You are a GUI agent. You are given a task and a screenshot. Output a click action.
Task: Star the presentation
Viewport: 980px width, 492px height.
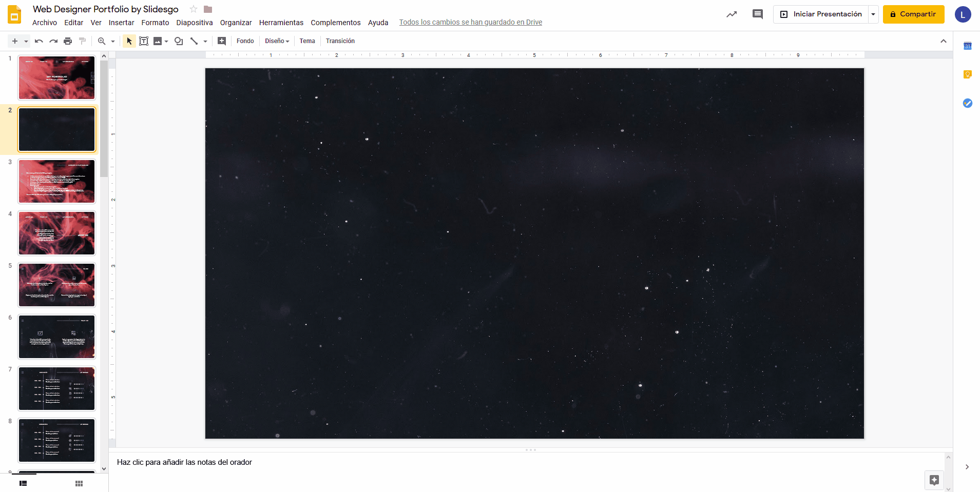(x=194, y=9)
